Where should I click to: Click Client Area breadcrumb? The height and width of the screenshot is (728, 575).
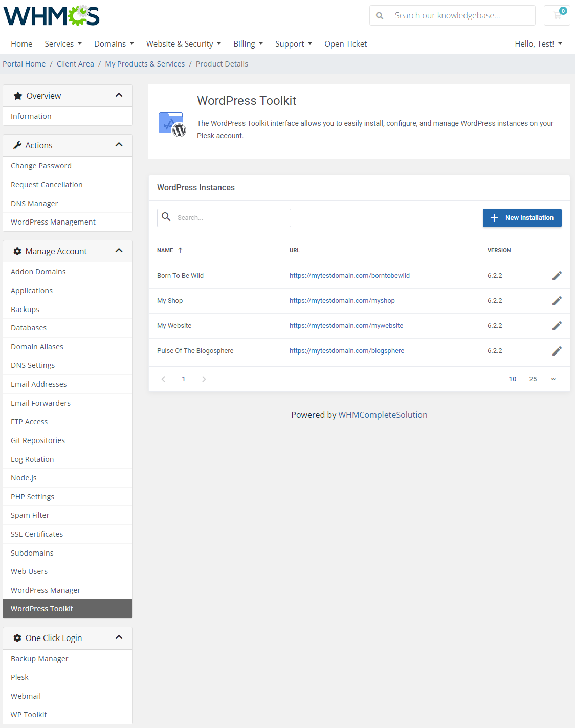[x=75, y=64]
